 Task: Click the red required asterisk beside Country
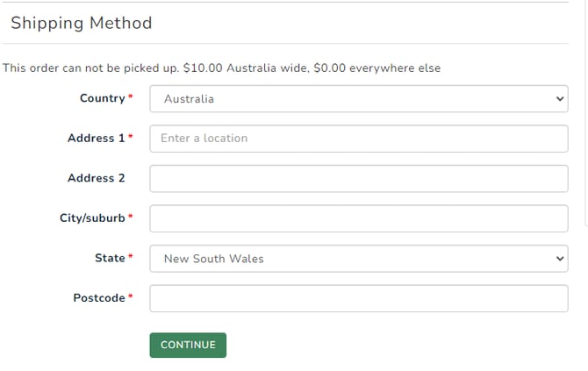(x=131, y=97)
